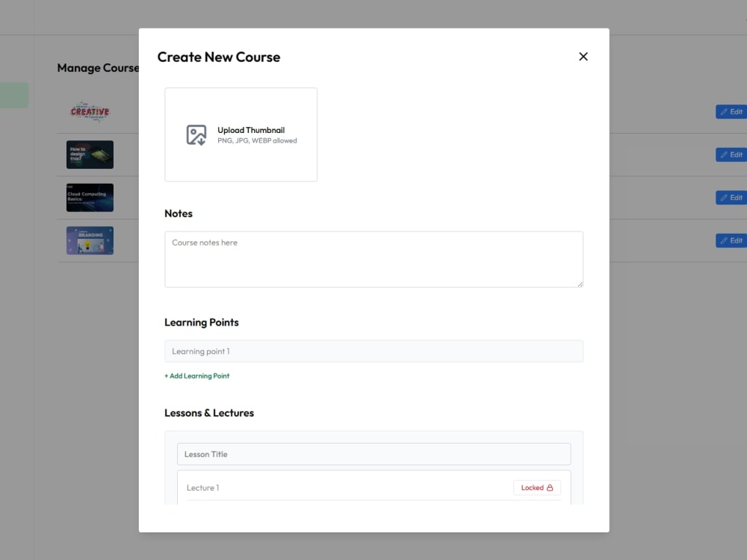
Task: Click the upload thumbnail image icon
Action: [196, 135]
